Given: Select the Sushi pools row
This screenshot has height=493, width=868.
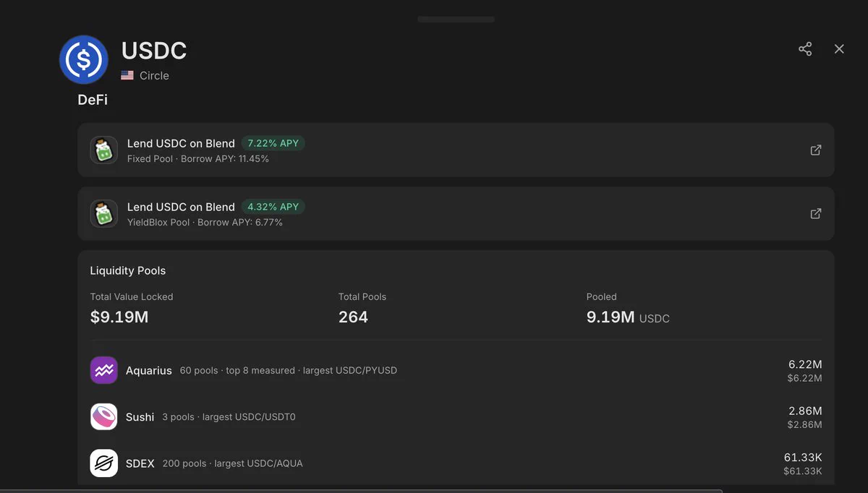Looking at the screenshot, I should 456,416.
